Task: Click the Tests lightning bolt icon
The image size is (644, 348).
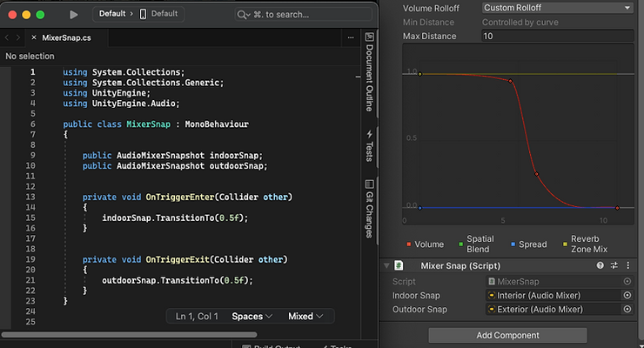Action: (x=369, y=134)
